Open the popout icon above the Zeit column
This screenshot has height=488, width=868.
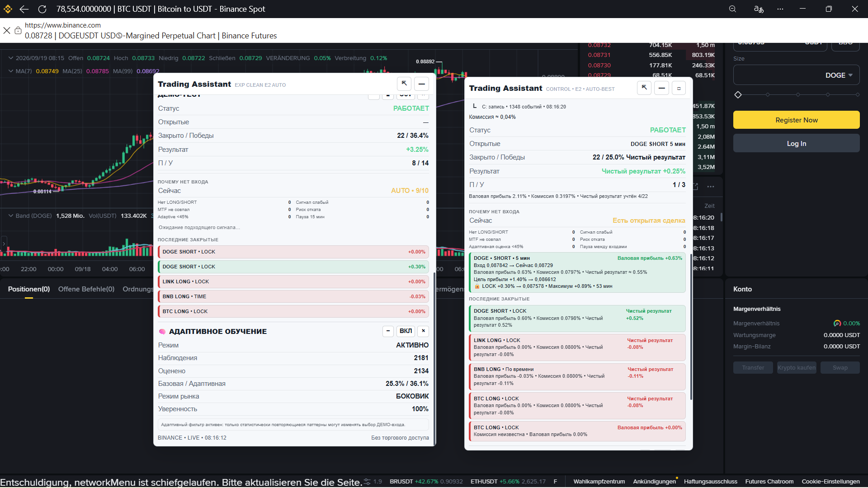click(x=695, y=187)
